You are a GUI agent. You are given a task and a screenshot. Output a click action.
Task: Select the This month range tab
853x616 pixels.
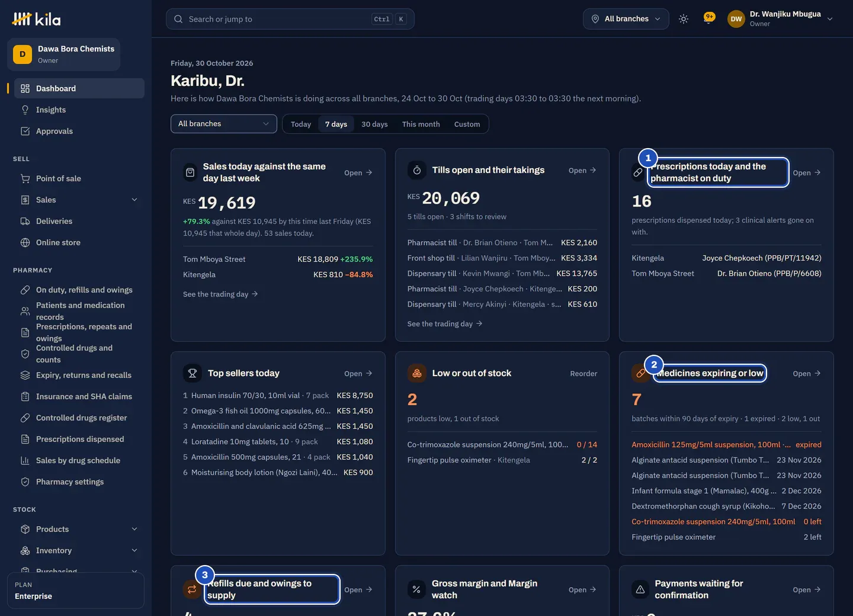click(x=421, y=124)
